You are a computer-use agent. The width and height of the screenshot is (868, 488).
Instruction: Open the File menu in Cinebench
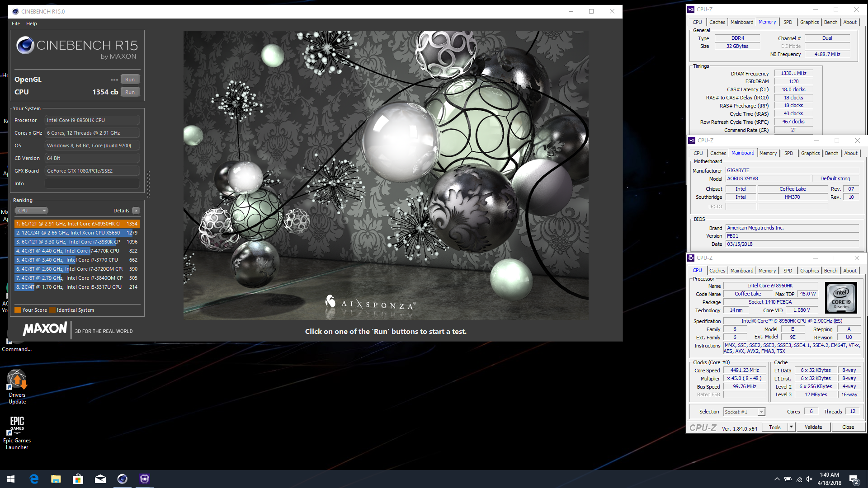click(x=16, y=23)
